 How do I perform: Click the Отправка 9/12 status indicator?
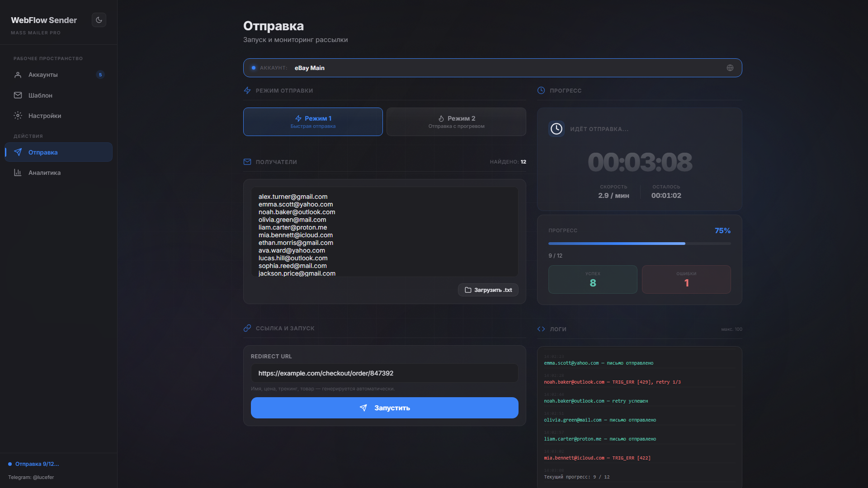[36, 464]
